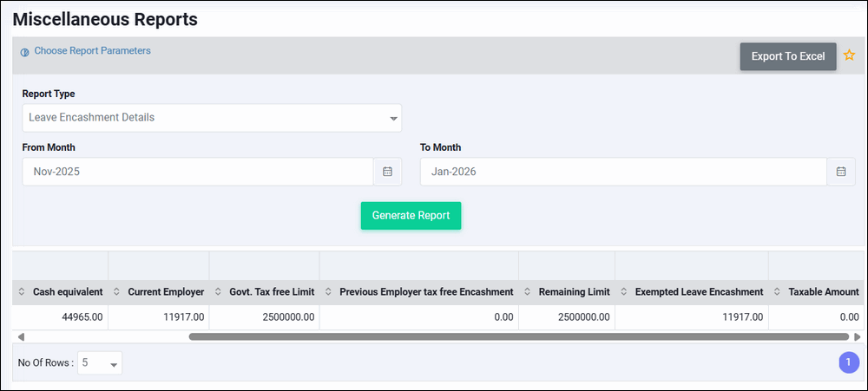Click the Choose Report Parameters link

coord(92,51)
